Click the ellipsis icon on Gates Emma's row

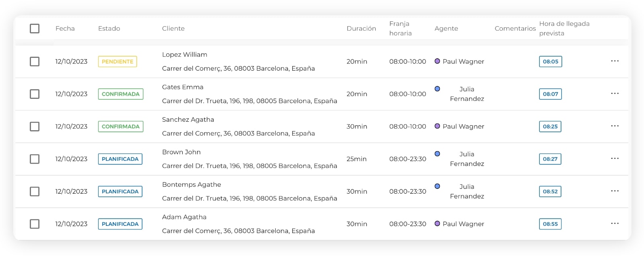click(615, 94)
